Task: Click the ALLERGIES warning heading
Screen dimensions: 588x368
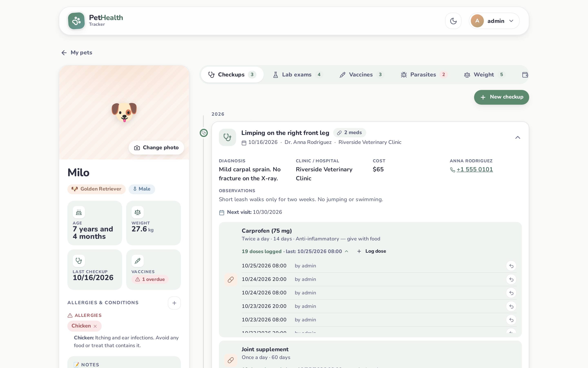Action: point(85,315)
